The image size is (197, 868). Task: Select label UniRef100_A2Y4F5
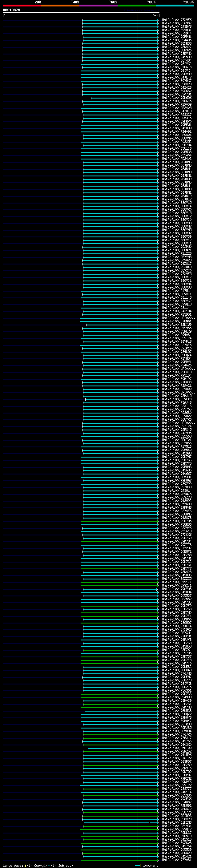click(176, 345)
